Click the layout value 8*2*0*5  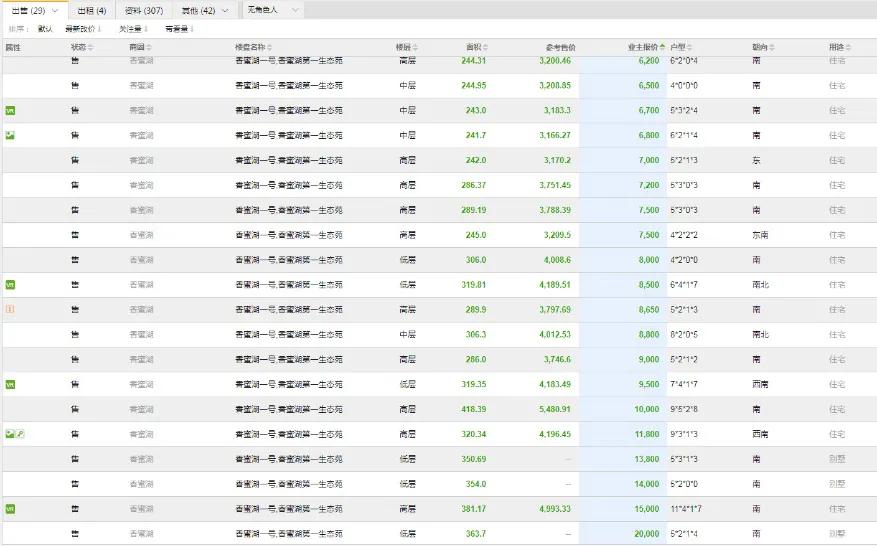[683, 335]
